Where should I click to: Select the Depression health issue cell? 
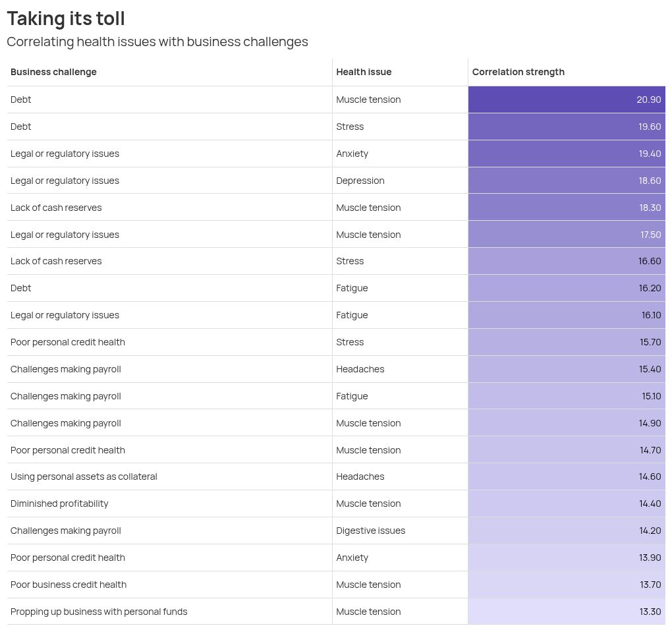tap(360, 180)
